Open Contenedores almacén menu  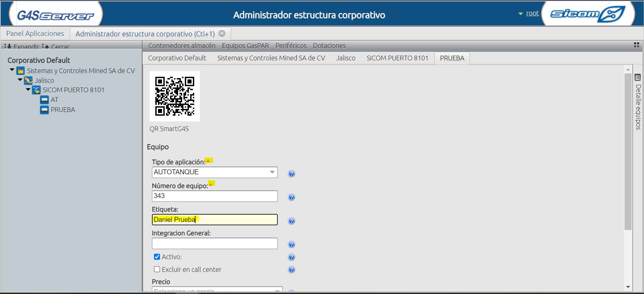coord(182,46)
